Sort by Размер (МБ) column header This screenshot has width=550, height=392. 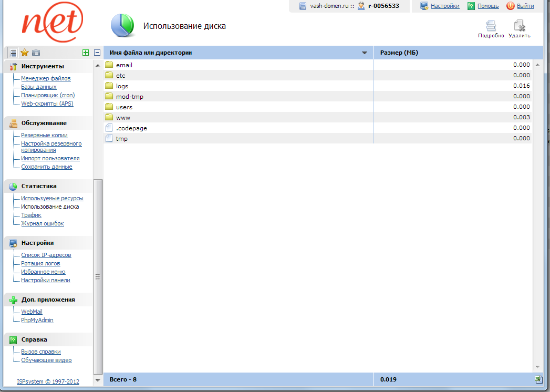pyautogui.click(x=399, y=53)
